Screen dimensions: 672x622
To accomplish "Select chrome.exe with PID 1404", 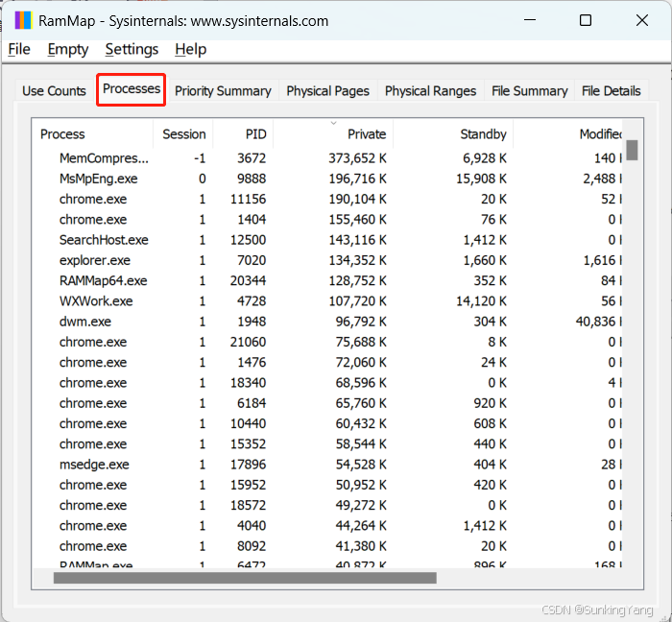I will 327,219.
